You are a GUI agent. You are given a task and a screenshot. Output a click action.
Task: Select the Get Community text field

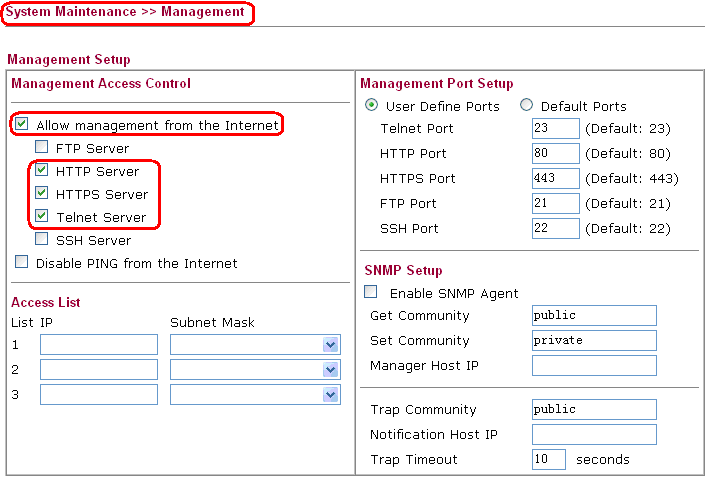594,316
